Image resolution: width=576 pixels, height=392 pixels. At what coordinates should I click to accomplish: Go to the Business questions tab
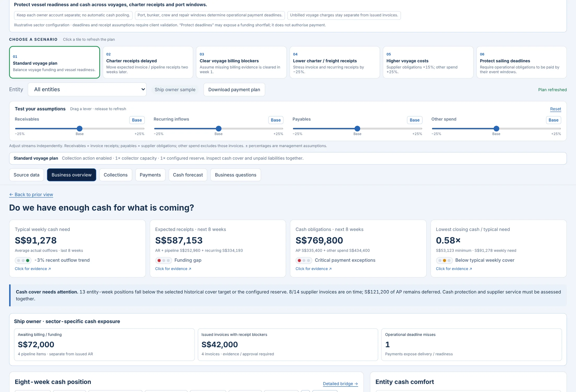pyautogui.click(x=236, y=175)
